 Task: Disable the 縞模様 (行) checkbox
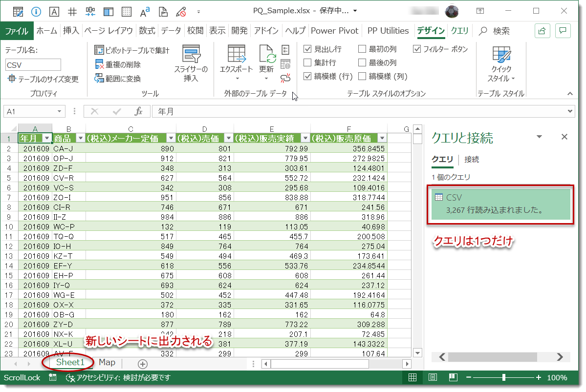click(x=307, y=76)
